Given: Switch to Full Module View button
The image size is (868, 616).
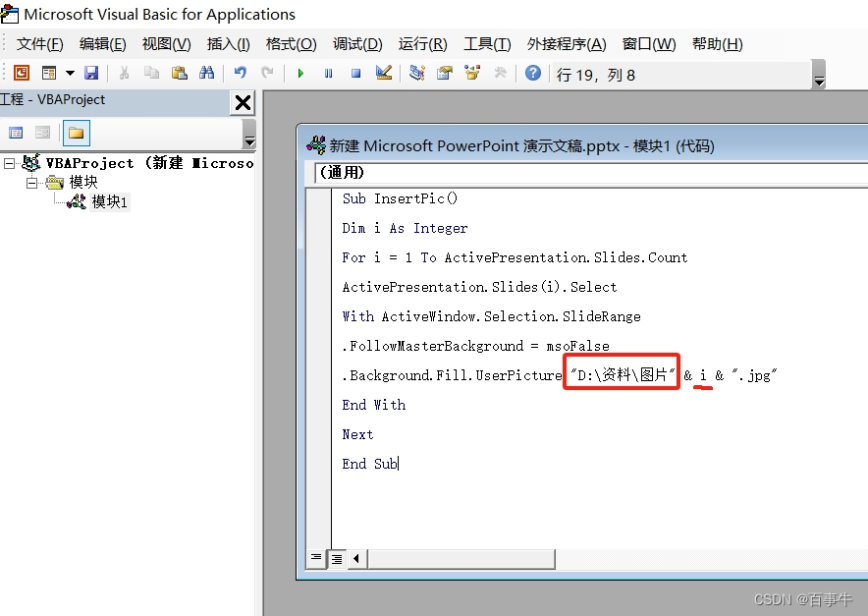Looking at the screenshot, I should [x=337, y=559].
